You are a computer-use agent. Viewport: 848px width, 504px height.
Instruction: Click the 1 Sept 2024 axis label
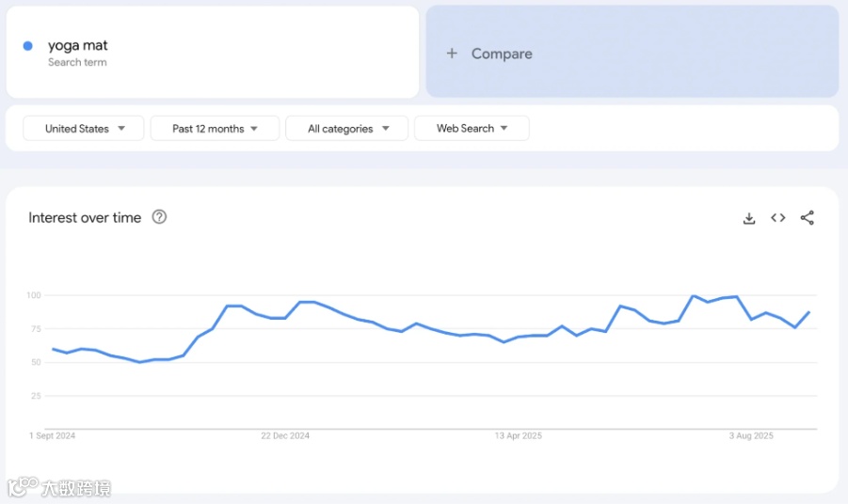coord(53,435)
